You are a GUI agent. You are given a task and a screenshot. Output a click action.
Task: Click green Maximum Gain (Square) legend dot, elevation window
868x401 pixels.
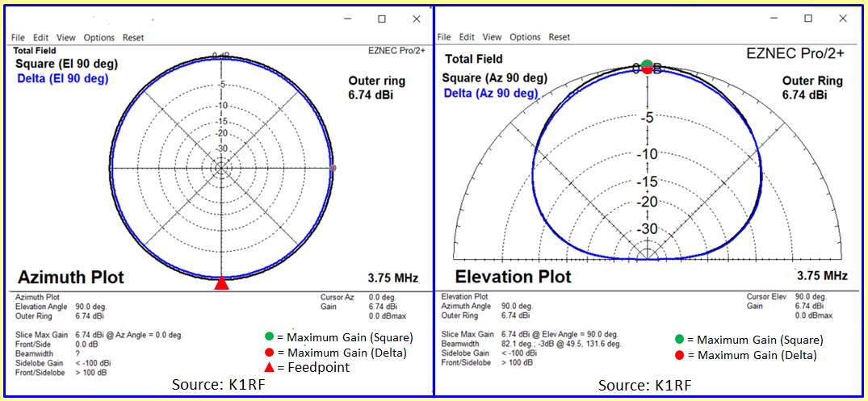(x=680, y=340)
